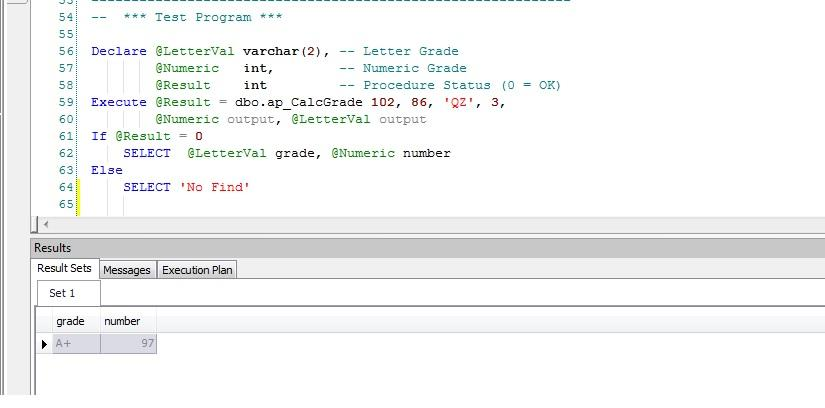Viewport: 825px width, 408px height.
Task: Click the Results panel title bar
Action: coord(427,247)
